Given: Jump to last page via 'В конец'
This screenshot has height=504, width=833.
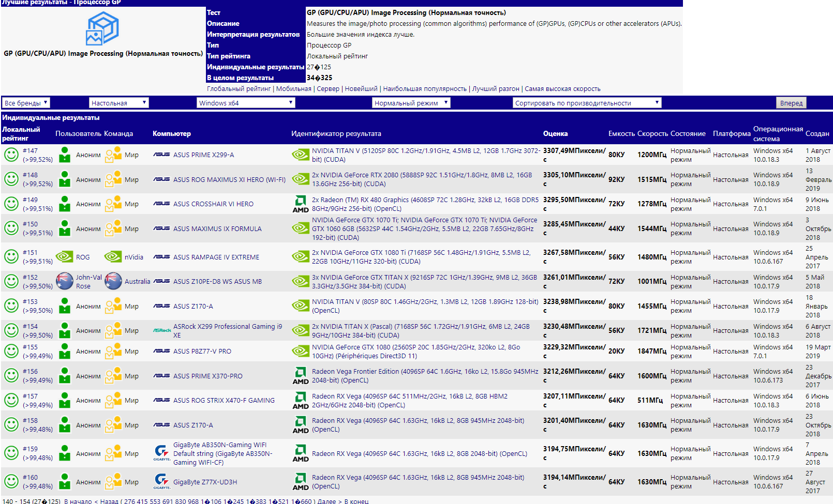Looking at the screenshot, I should click(356, 501).
